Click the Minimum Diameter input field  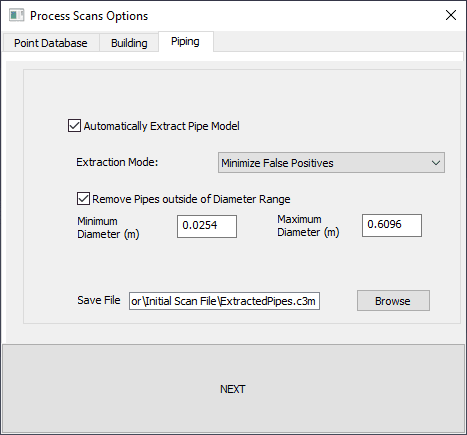pos(207,226)
